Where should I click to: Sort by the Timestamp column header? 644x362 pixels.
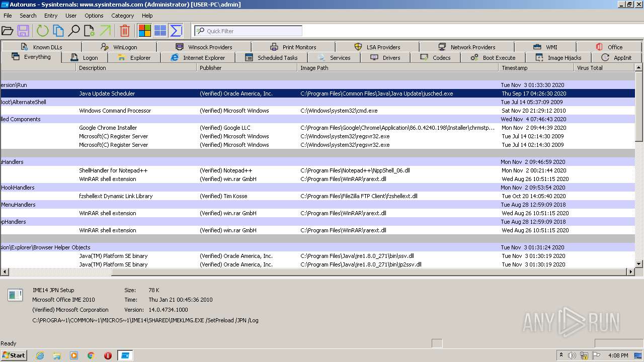[536, 68]
